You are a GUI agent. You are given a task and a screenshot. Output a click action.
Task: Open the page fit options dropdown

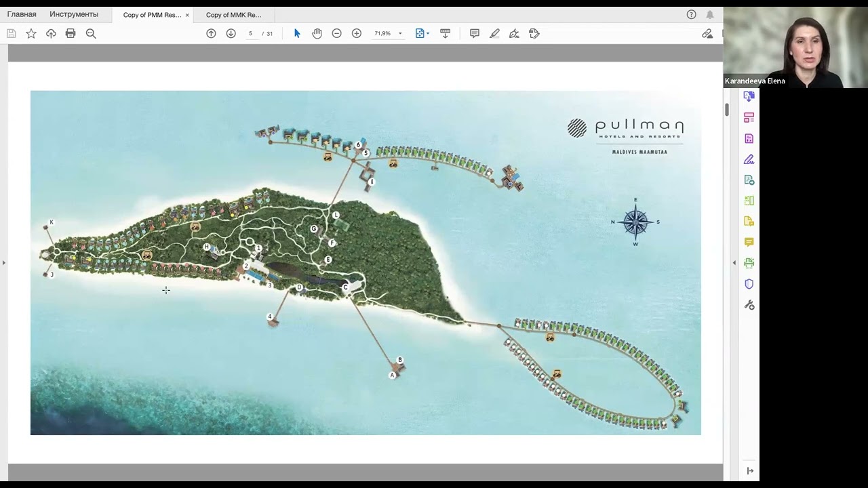click(422, 33)
